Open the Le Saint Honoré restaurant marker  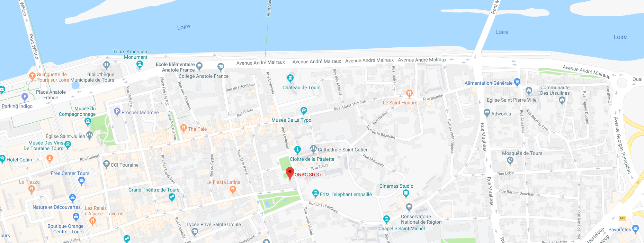409,93
